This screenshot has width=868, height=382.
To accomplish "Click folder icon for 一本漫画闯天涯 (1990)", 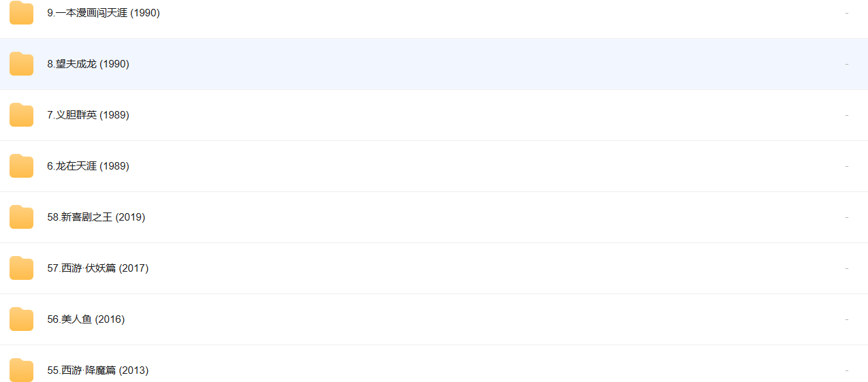I will (x=21, y=13).
